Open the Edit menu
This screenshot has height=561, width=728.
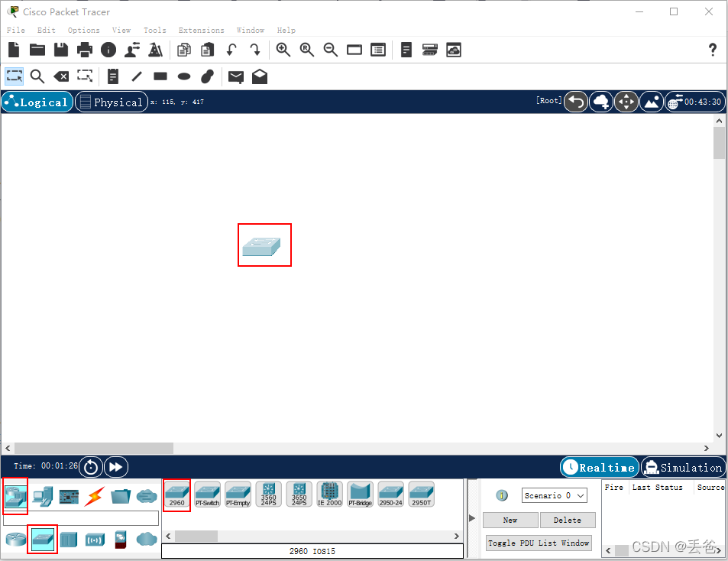click(x=47, y=30)
